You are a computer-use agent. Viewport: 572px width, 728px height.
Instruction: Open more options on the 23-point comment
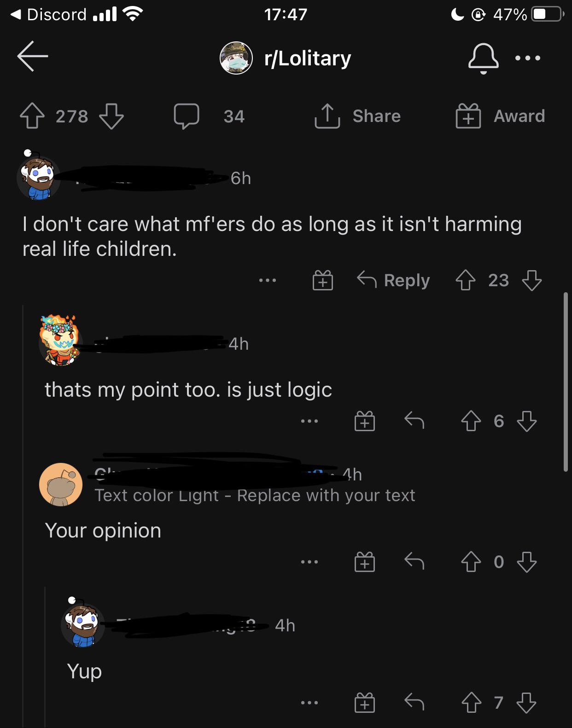(268, 280)
